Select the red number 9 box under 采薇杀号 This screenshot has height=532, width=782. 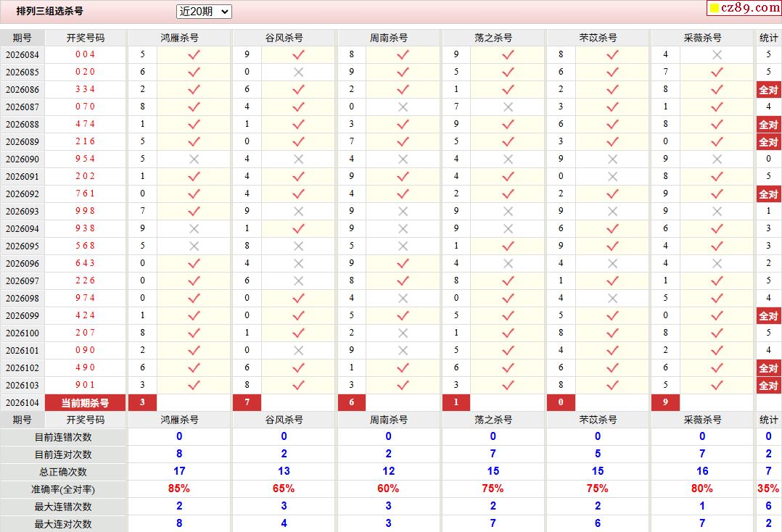click(x=665, y=403)
